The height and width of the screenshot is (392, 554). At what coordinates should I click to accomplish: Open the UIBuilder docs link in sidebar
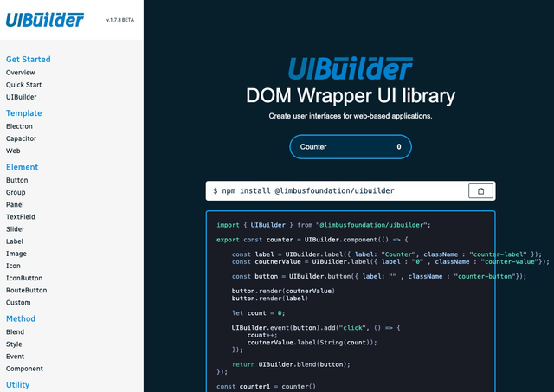click(x=21, y=97)
